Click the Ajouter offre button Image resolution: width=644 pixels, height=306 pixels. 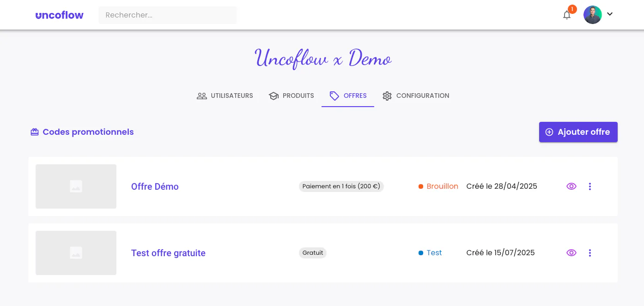coord(578,132)
